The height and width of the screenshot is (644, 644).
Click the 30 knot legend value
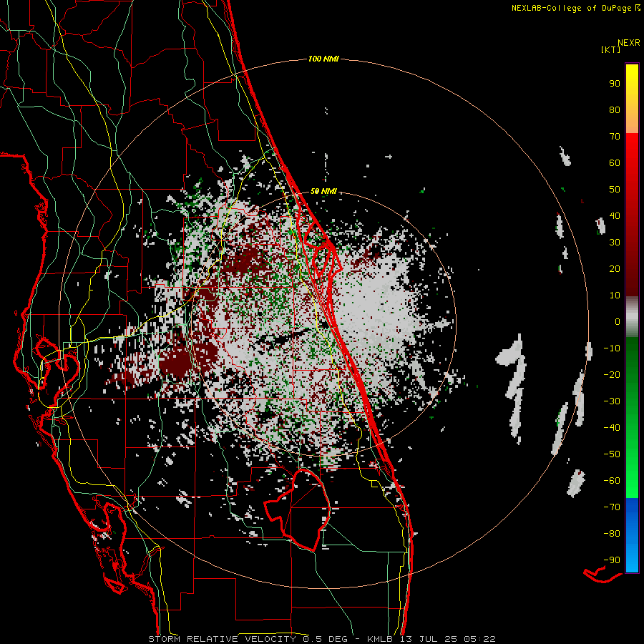pos(615,243)
